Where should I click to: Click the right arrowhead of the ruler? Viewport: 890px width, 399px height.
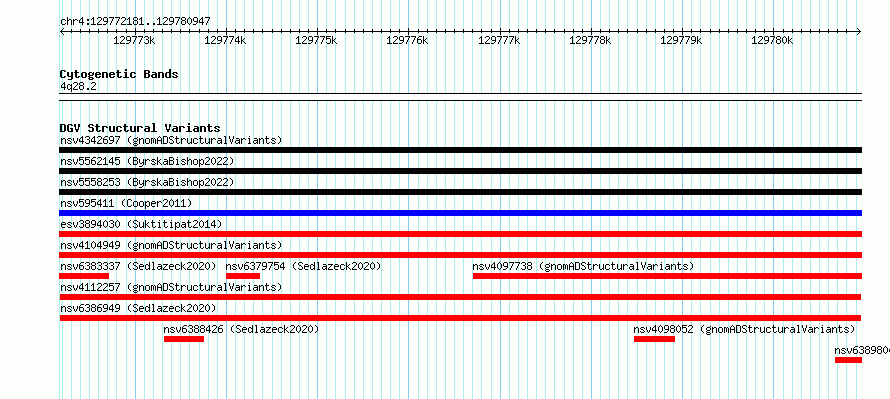pos(859,31)
